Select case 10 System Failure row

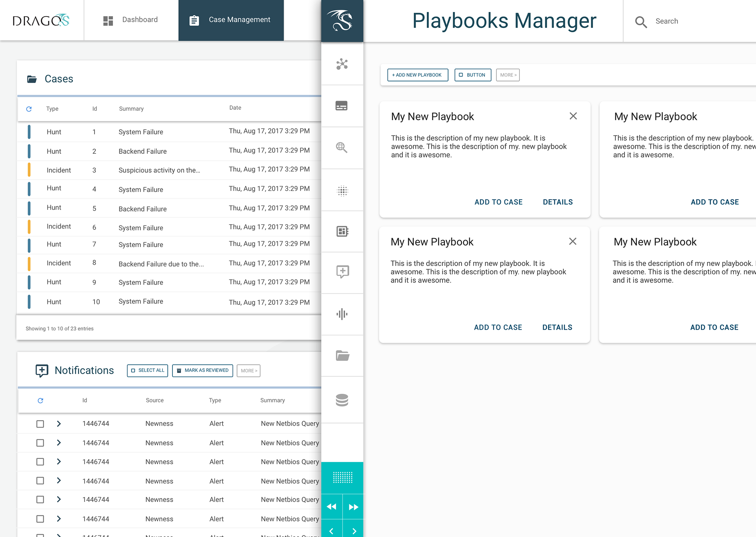point(169,302)
